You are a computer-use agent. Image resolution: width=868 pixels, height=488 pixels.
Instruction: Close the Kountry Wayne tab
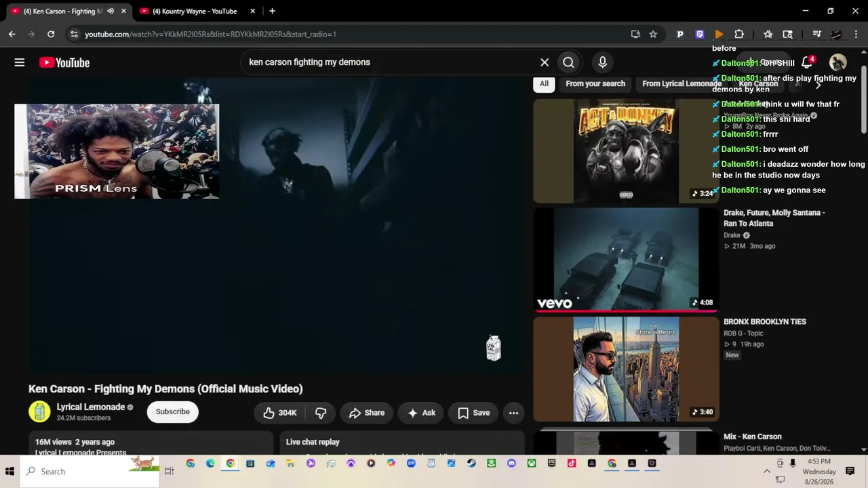(253, 11)
